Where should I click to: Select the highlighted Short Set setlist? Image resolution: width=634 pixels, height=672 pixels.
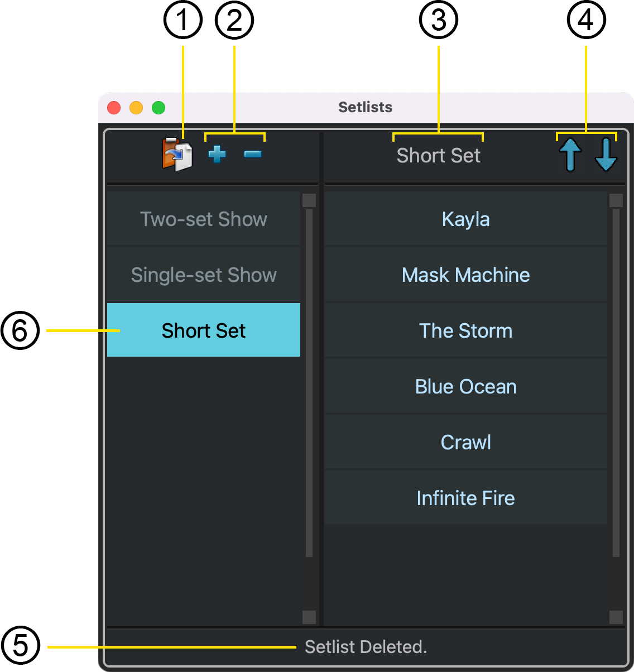[203, 330]
